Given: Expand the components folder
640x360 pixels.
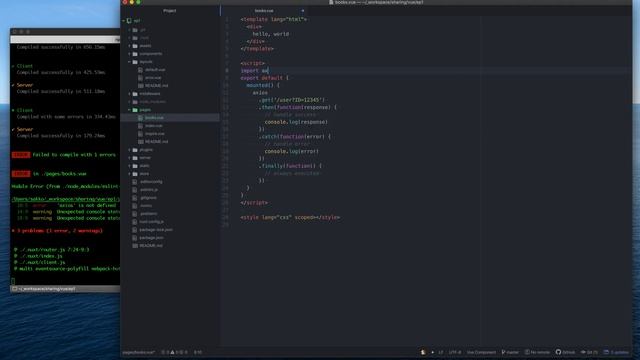Looking at the screenshot, I should (130, 54).
